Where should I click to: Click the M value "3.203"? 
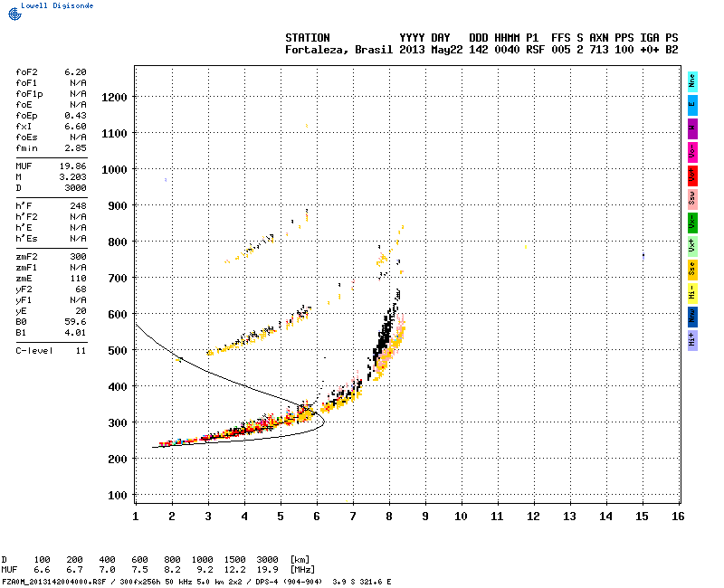pos(73,177)
